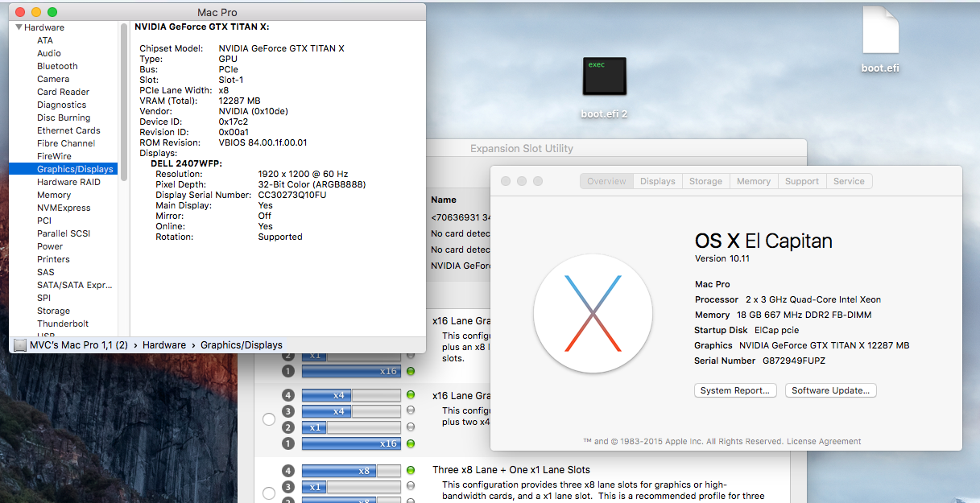Open the Support tab in About This Mac

(x=802, y=181)
